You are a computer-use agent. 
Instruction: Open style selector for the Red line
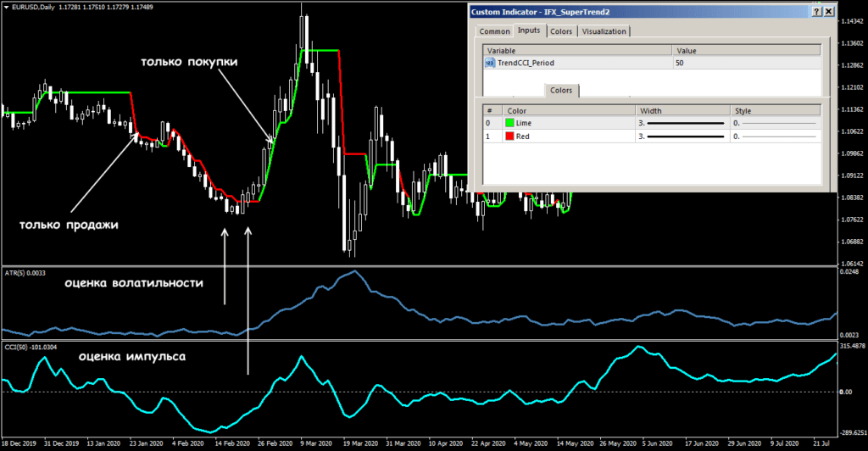coord(775,136)
